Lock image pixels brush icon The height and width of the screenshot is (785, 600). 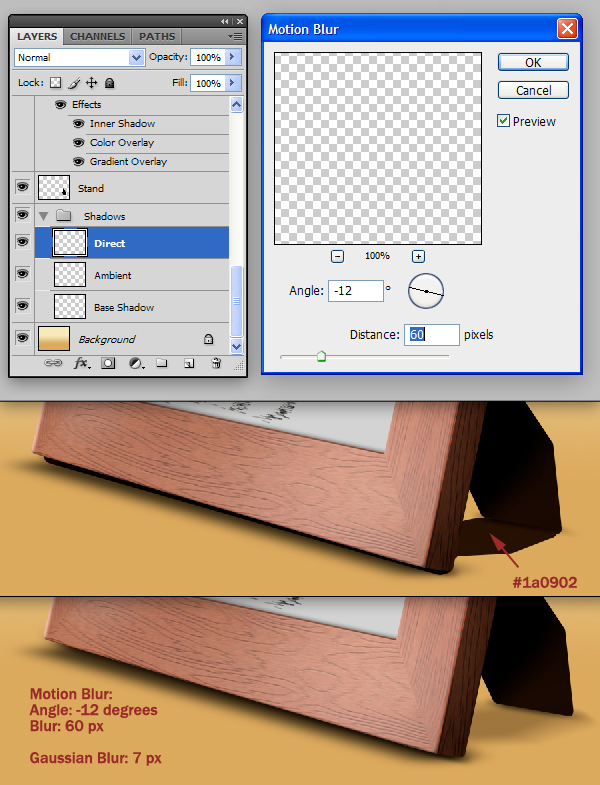click(74, 83)
